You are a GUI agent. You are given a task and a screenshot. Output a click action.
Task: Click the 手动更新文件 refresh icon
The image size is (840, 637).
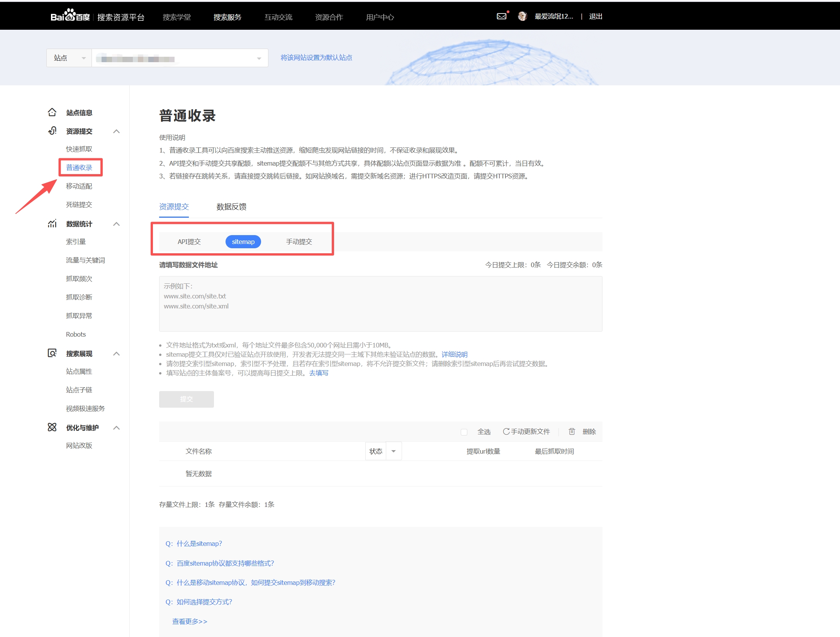click(506, 431)
